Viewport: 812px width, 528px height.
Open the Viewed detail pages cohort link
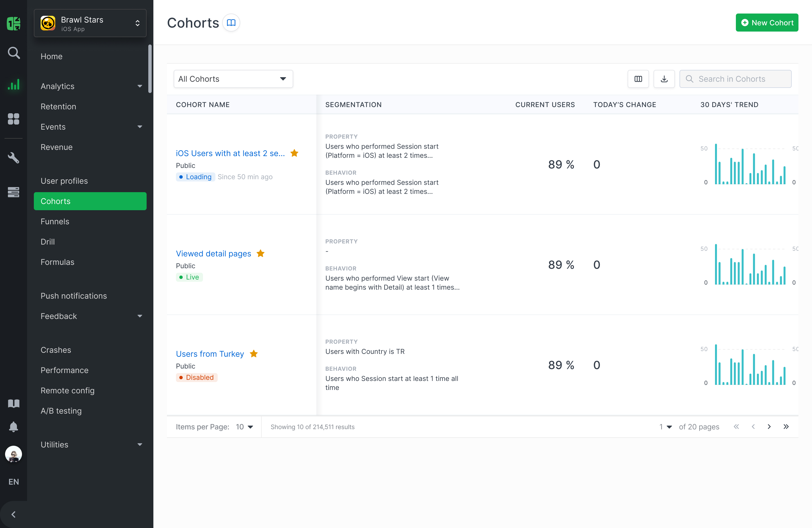click(x=213, y=254)
